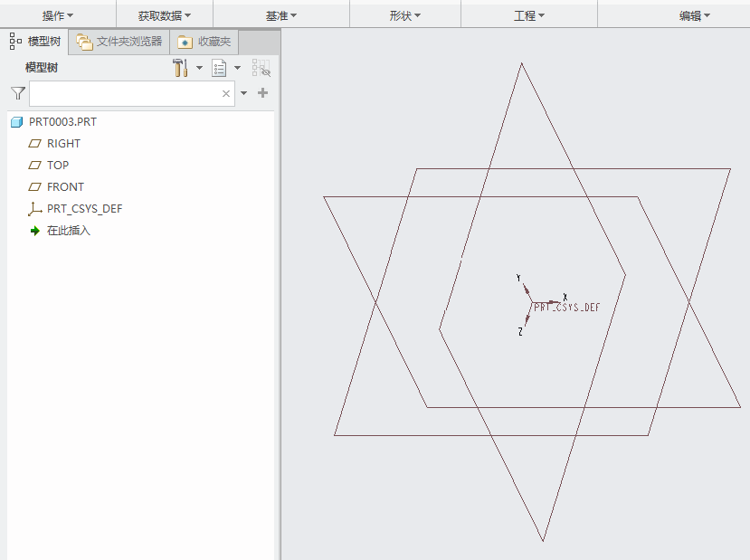The image size is (750, 560).
Task: Click the tree columns list icon
Action: pyautogui.click(x=219, y=68)
